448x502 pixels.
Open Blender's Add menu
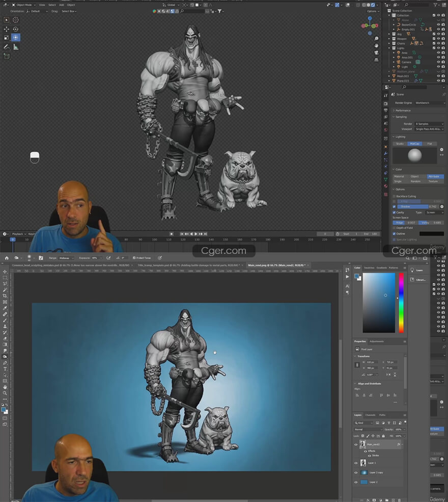point(62,5)
